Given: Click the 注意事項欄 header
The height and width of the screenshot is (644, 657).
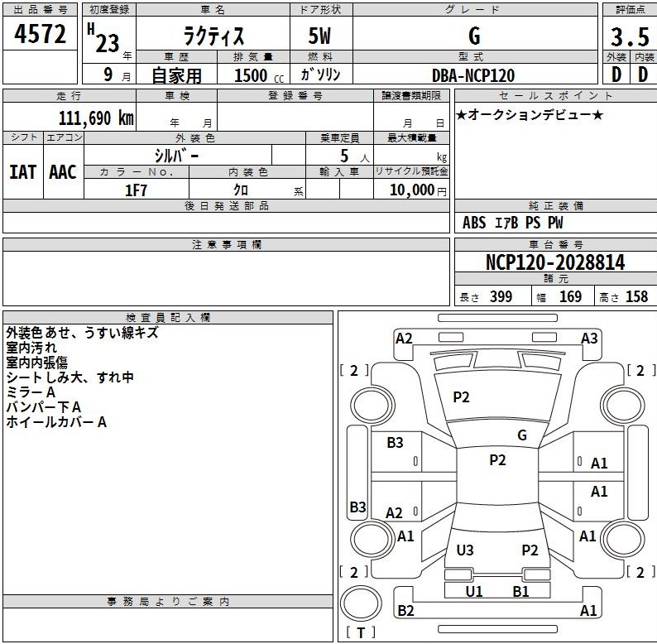Looking at the screenshot, I should (x=226, y=244).
